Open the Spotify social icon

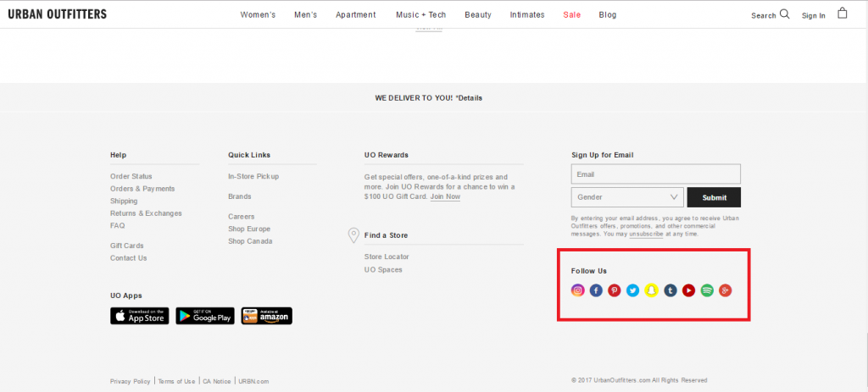coord(707,290)
